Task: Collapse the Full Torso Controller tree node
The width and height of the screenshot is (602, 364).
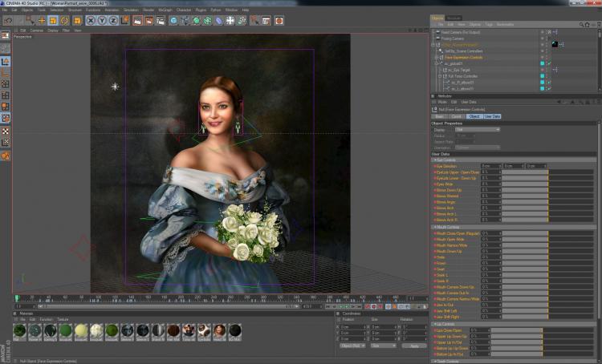Action: pyautogui.click(x=439, y=76)
